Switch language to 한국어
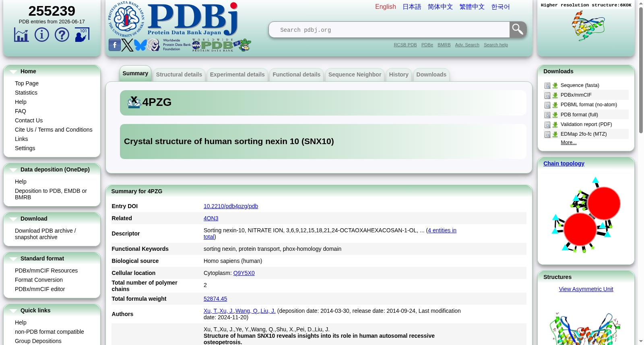The width and height of the screenshot is (644, 345). [x=501, y=7]
